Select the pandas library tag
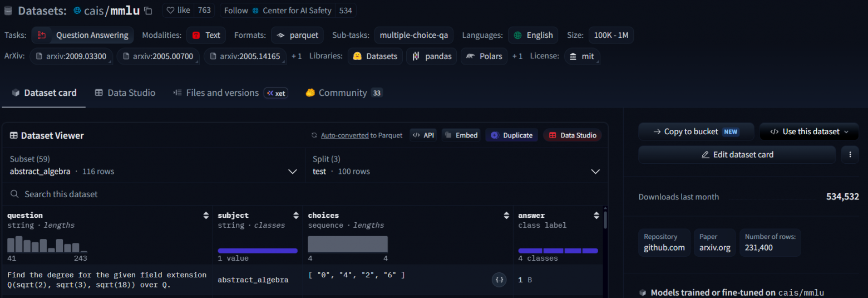Screen dimensions: 868x298 tap(432, 56)
